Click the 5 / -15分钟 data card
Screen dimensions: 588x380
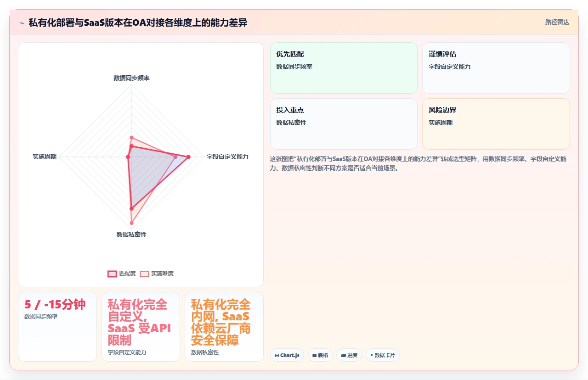pyautogui.click(x=57, y=327)
